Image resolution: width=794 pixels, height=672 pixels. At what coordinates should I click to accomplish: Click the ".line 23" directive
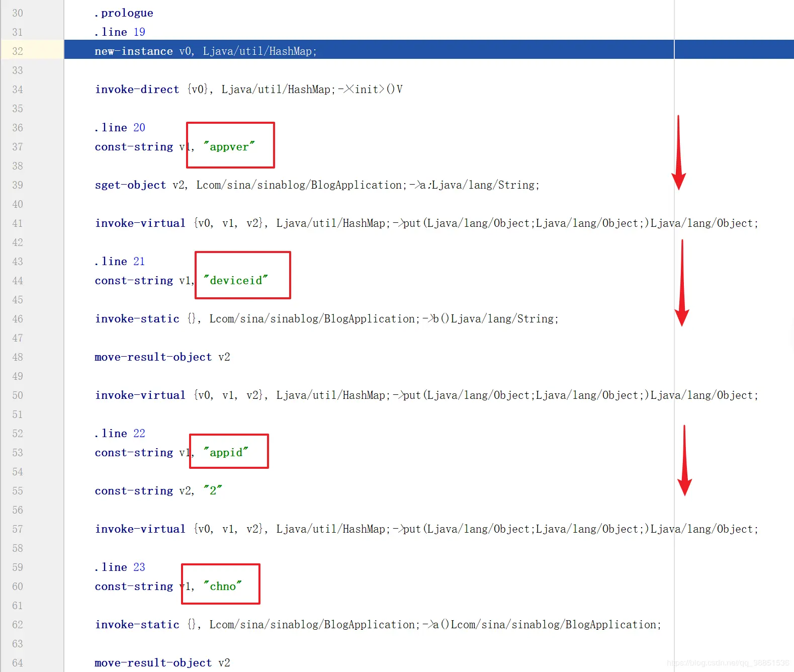[120, 567]
